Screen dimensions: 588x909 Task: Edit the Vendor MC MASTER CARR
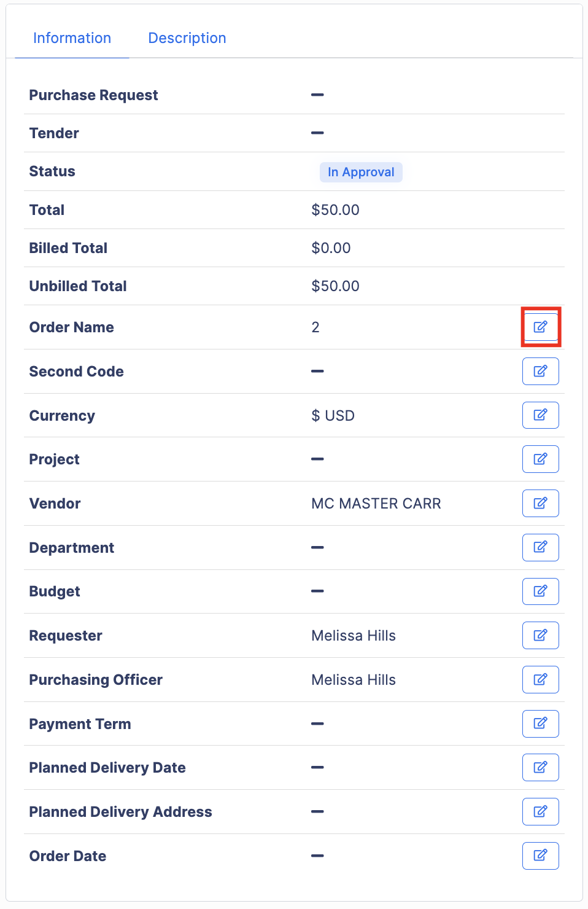[540, 503]
